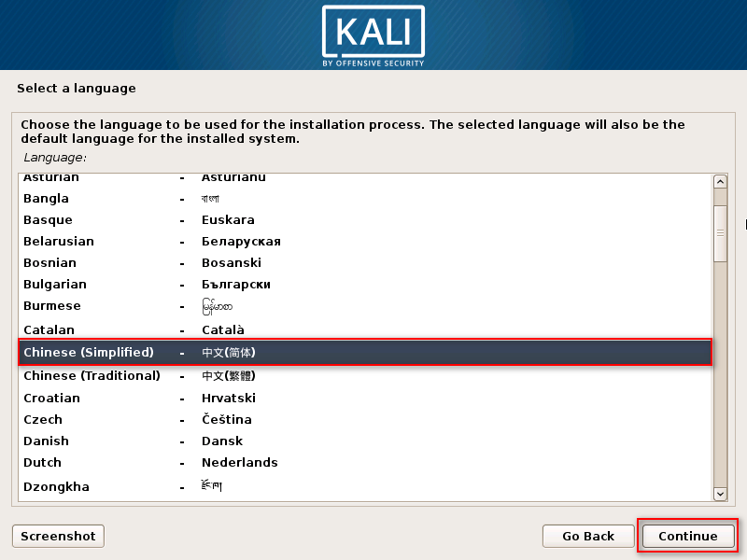Pick Catalan - Català option

click(x=365, y=329)
